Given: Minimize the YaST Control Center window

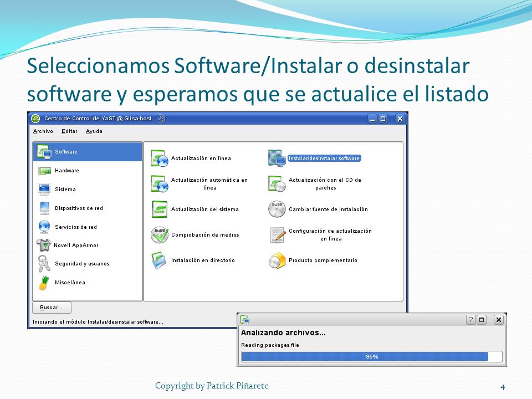Looking at the screenshot, I should (372, 119).
